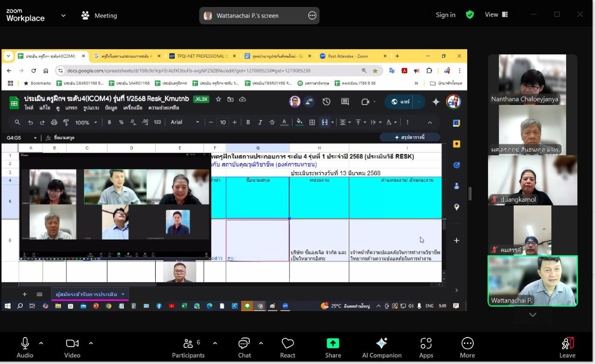Open the Bookmarks star bookmark

37,83
